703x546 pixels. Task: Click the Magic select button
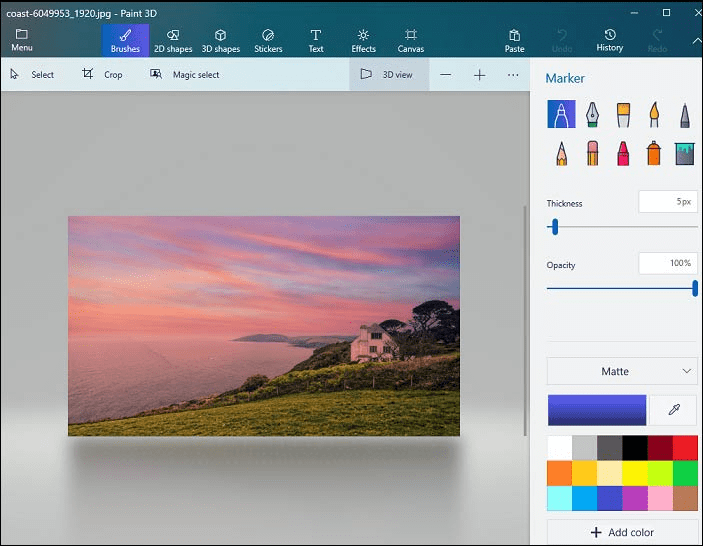pyautogui.click(x=185, y=74)
